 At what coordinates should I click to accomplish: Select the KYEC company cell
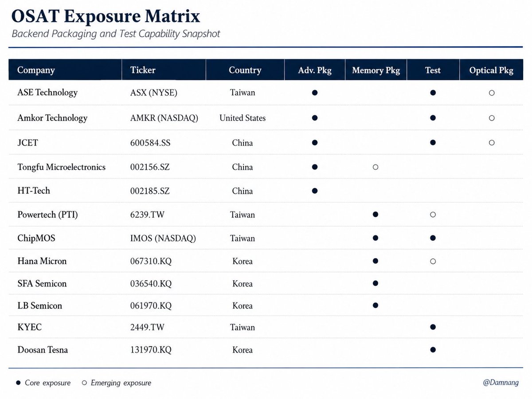coord(30,327)
